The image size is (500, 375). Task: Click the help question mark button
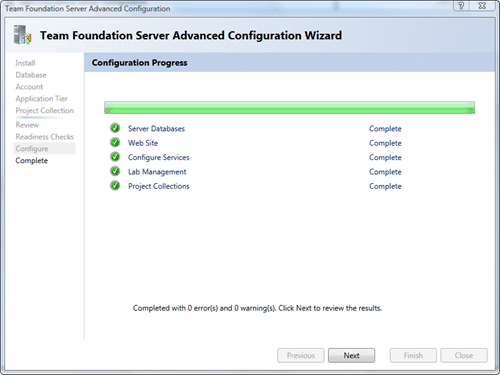click(461, 6)
